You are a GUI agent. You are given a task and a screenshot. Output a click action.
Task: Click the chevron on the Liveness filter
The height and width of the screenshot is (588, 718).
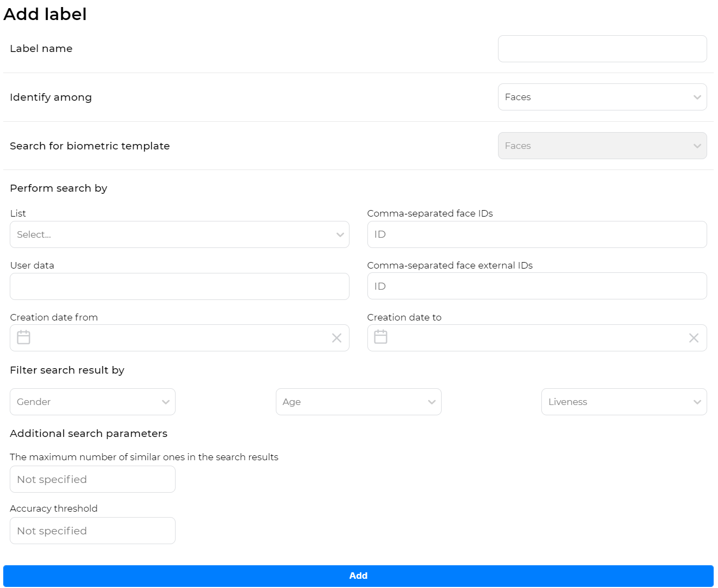697,402
